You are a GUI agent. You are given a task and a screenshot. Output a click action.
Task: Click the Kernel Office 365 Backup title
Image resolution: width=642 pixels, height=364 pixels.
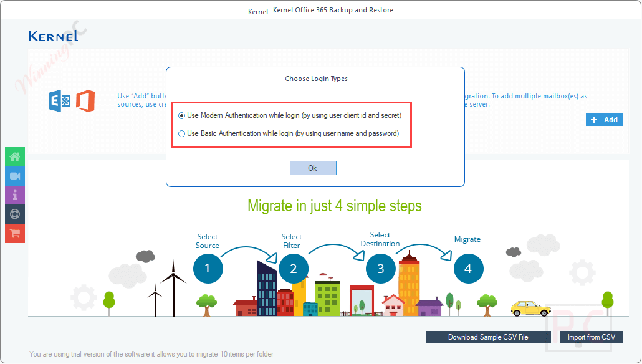coord(333,10)
